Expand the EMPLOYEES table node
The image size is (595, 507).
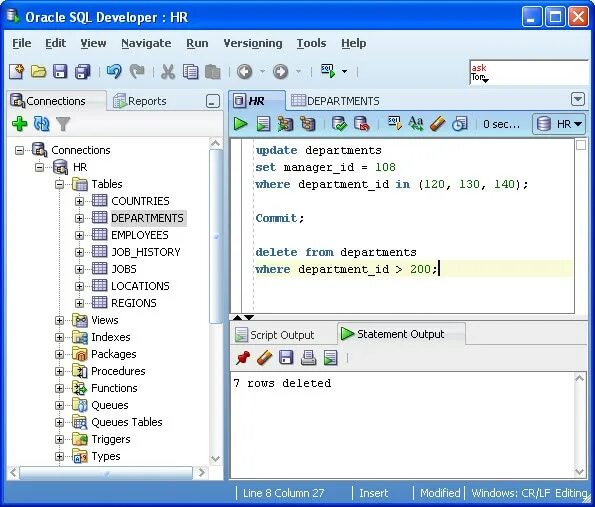(x=79, y=236)
